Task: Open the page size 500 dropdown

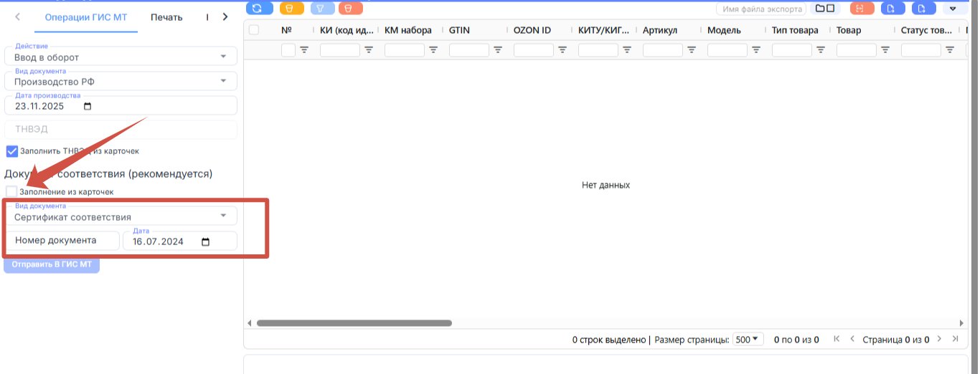Action: 748,339
